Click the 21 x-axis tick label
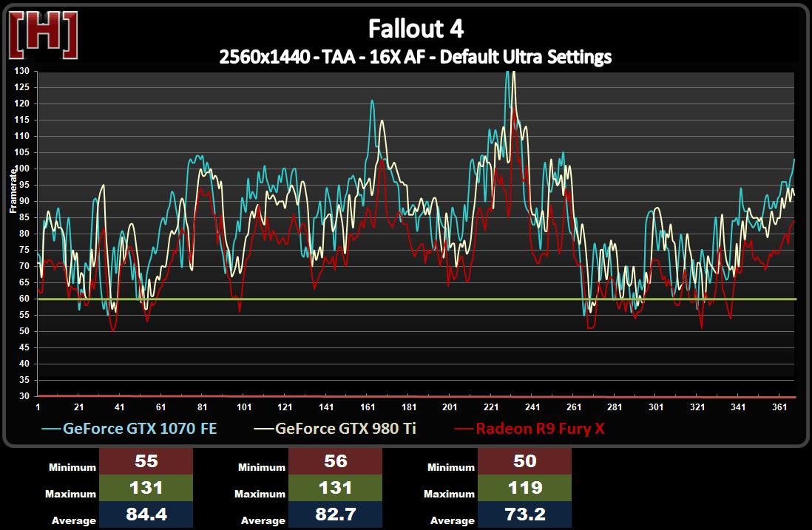 pos(78,407)
